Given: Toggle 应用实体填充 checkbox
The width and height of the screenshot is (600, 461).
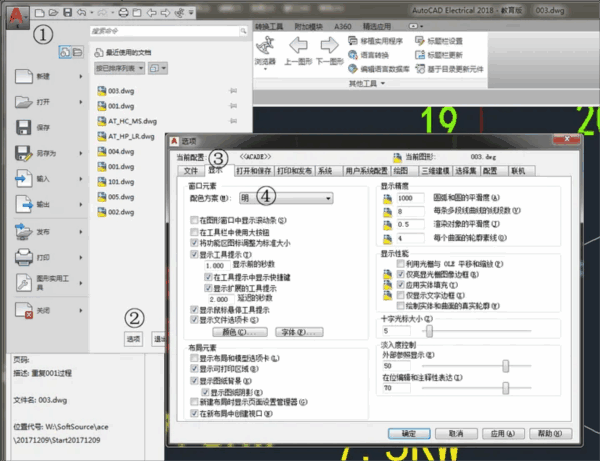Looking at the screenshot, I should click(387, 283).
